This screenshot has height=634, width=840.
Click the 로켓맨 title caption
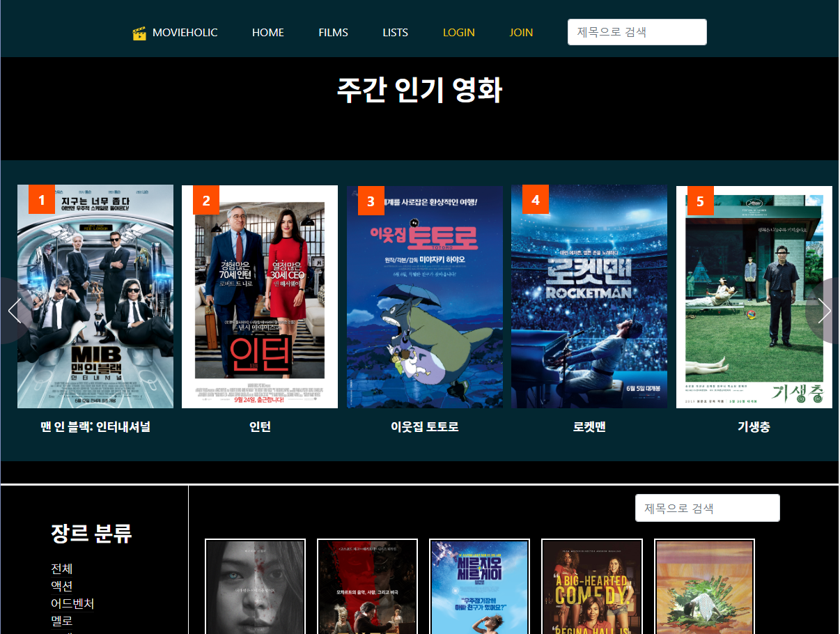click(589, 427)
